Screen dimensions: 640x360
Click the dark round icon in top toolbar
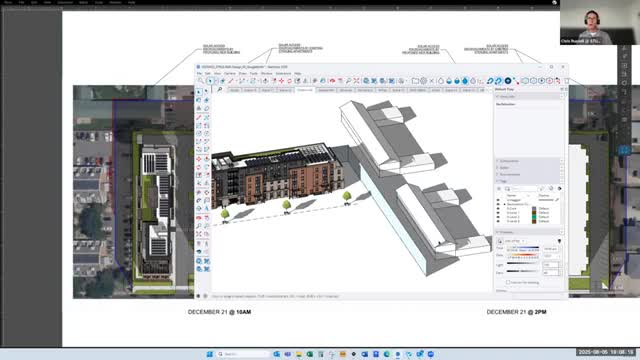[508, 81]
